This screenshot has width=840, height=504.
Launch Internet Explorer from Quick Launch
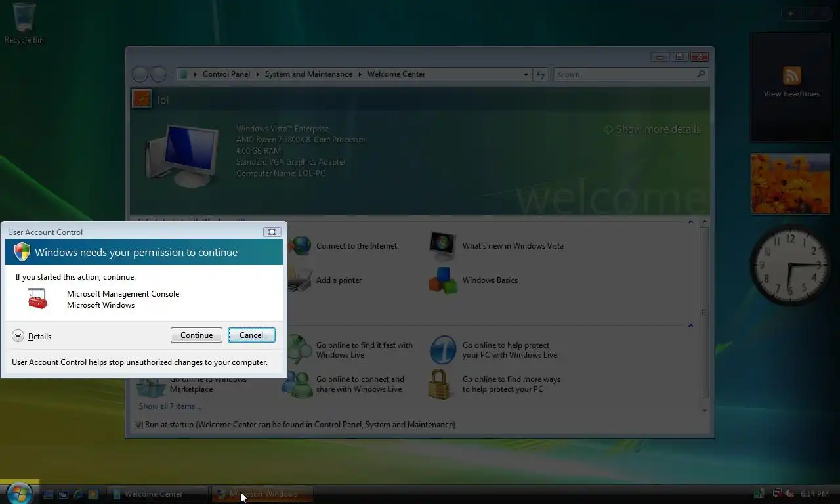(78, 494)
